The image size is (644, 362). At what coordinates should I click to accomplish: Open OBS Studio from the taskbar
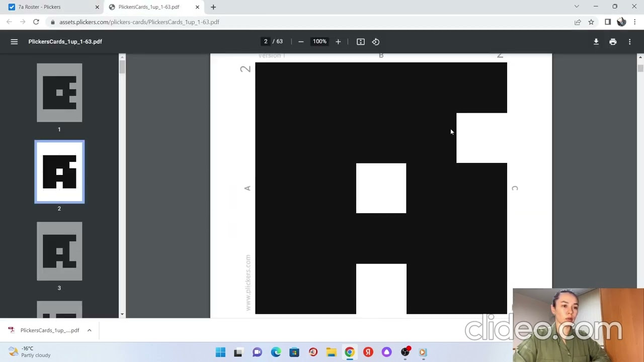coord(406,352)
